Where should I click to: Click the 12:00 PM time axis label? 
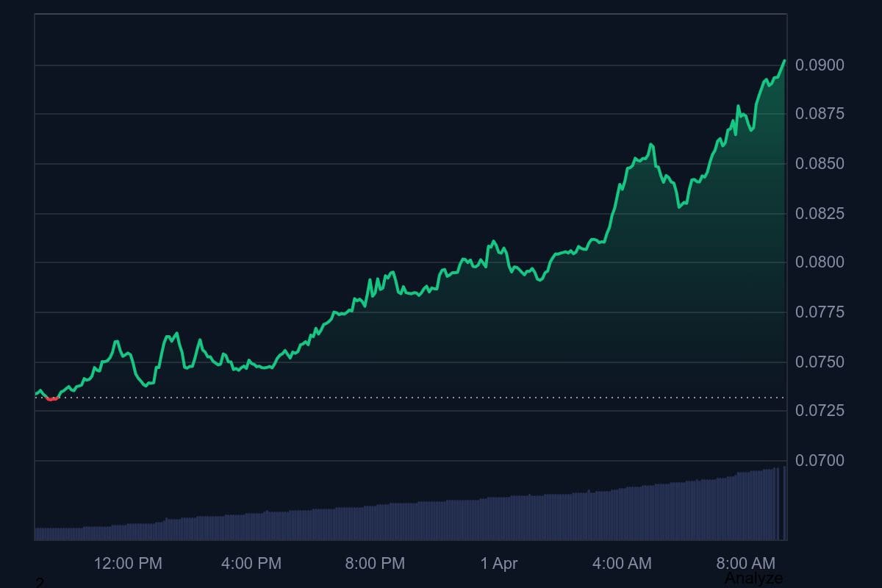point(128,564)
